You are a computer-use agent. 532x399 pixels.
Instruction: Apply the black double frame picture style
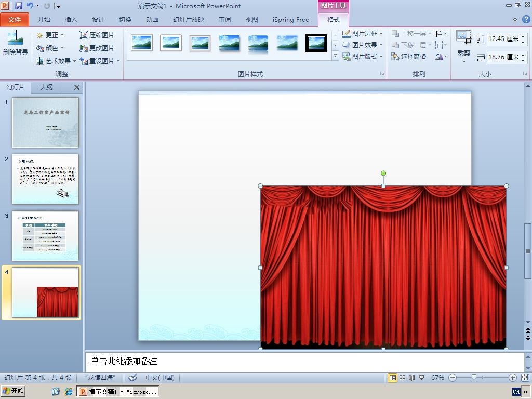(x=316, y=43)
